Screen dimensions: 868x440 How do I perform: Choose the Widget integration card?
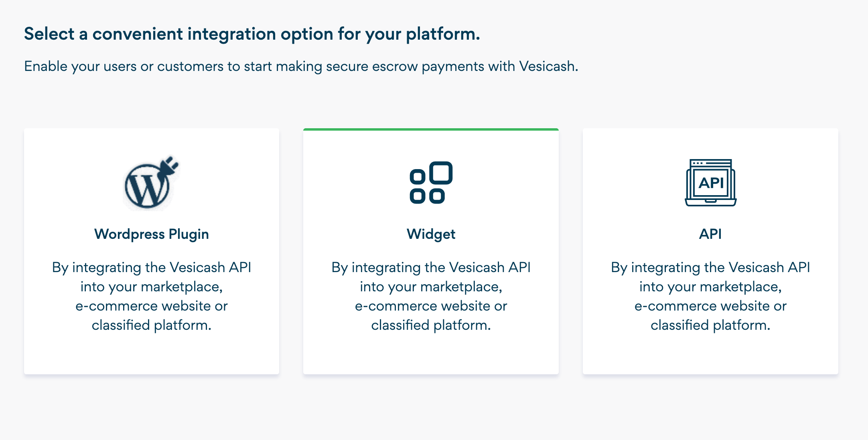[x=431, y=251]
